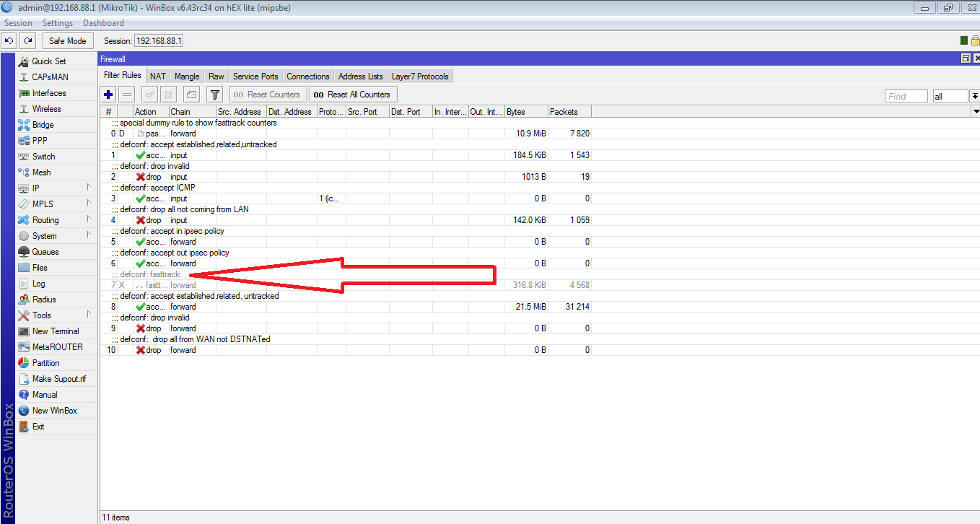The image size is (980, 524).
Task: Switch to the Service Ports tab
Action: 255,77
